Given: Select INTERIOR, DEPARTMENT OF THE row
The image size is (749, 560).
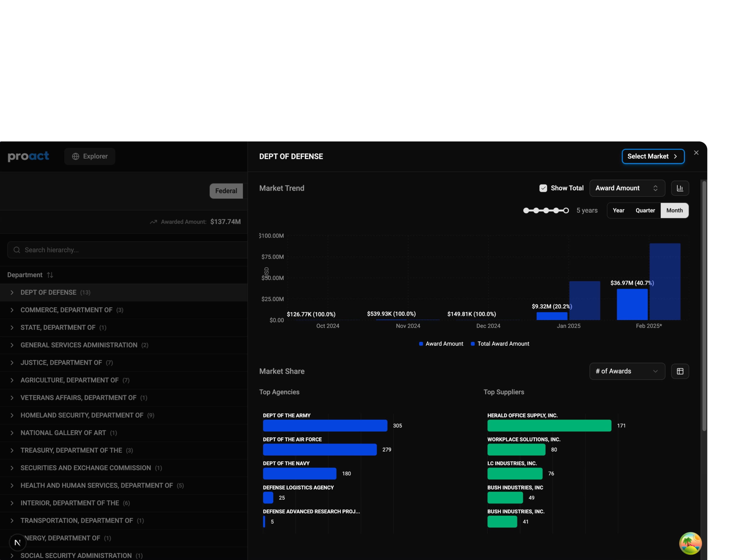Looking at the screenshot, I should 124,503.
